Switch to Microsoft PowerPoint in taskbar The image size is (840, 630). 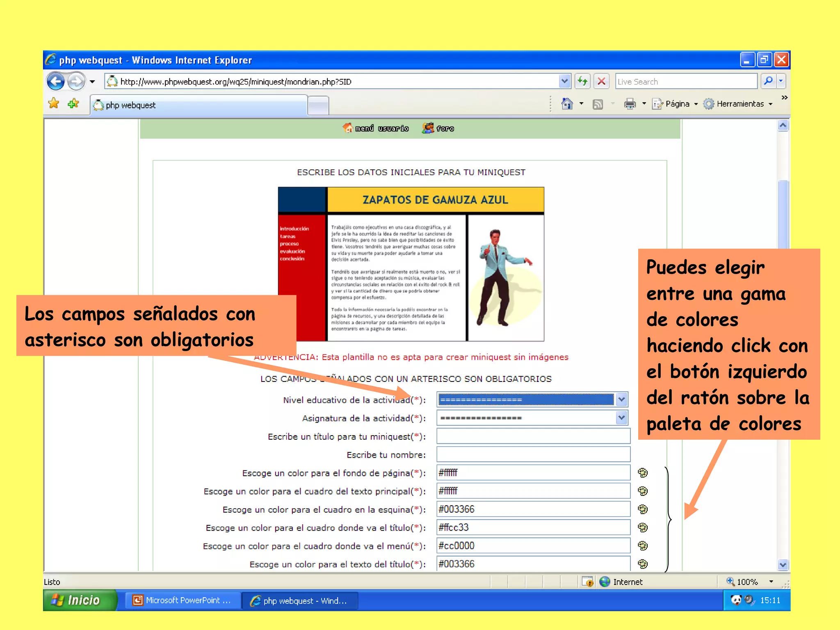click(183, 600)
